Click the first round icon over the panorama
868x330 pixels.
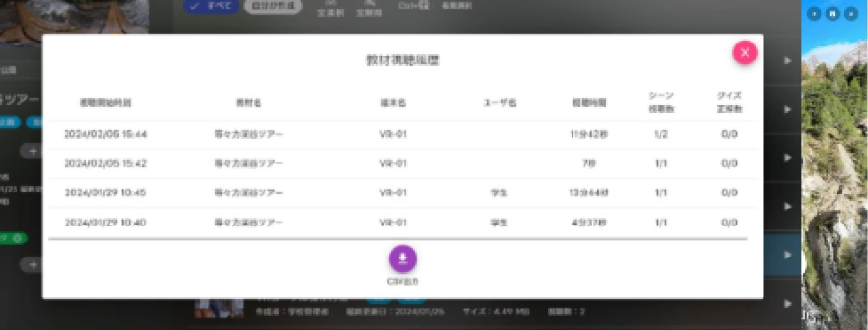[x=815, y=14]
